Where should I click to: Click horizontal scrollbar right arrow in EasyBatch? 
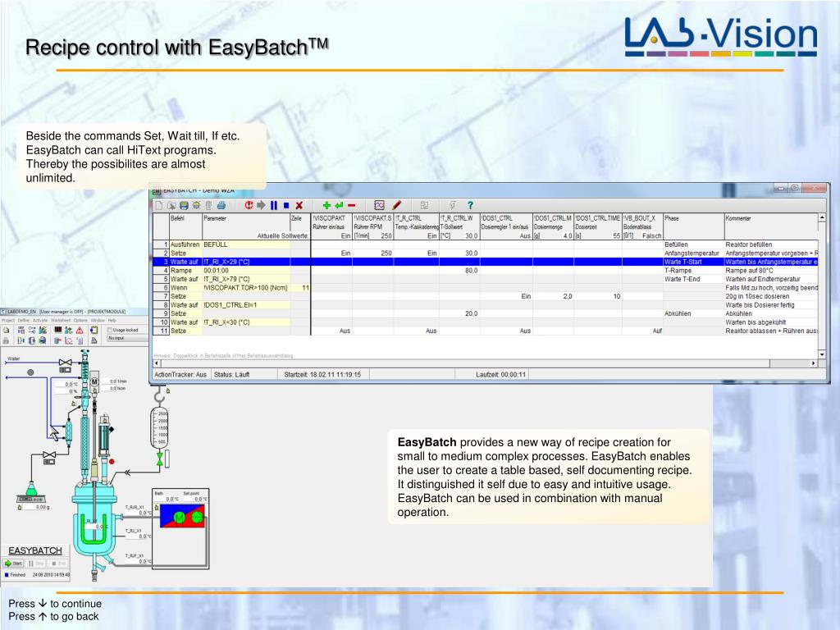[813, 363]
